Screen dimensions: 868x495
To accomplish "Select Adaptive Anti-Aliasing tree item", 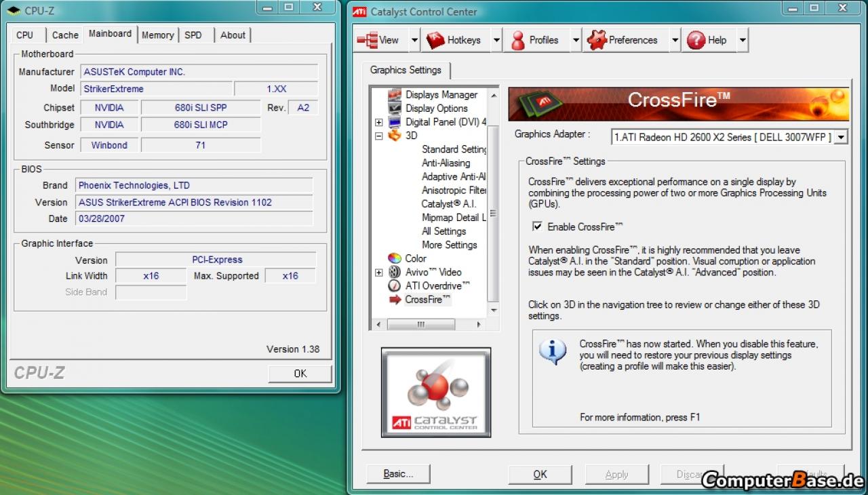I will pyautogui.click(x=454, y=176).
